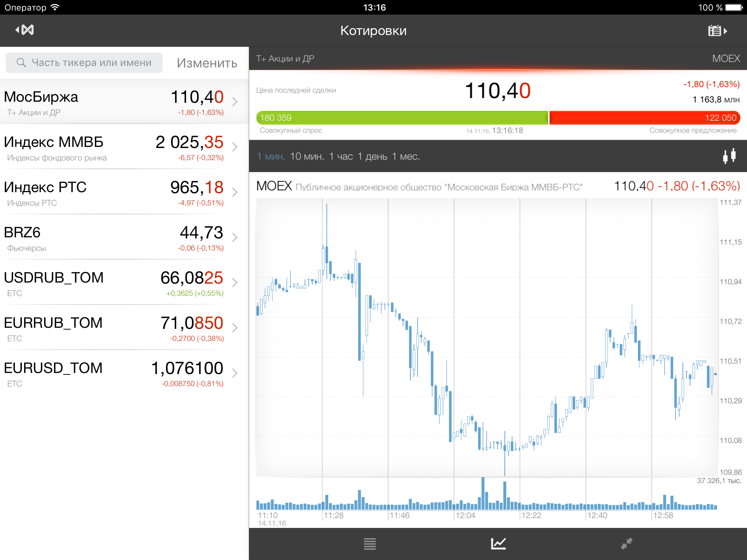Select the 10 мин. chart interval
Image resolution: width=747 pixels, height=560 pixels.
[307, 156]
